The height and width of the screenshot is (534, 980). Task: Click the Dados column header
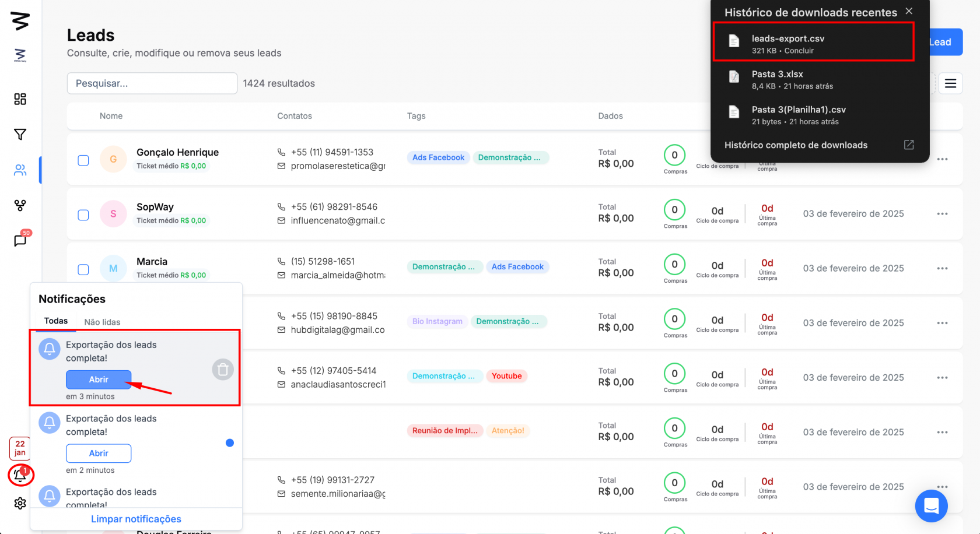tap(611, 116)
